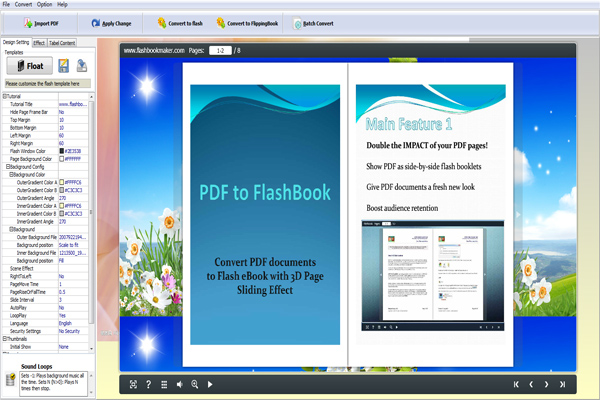Click the OuterGradient Color A swatch

pos(62,183)
